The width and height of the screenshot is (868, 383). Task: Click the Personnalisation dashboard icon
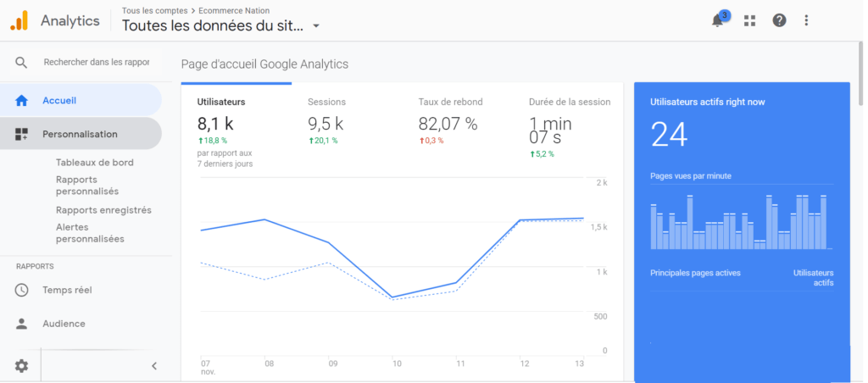coord(21,134)
